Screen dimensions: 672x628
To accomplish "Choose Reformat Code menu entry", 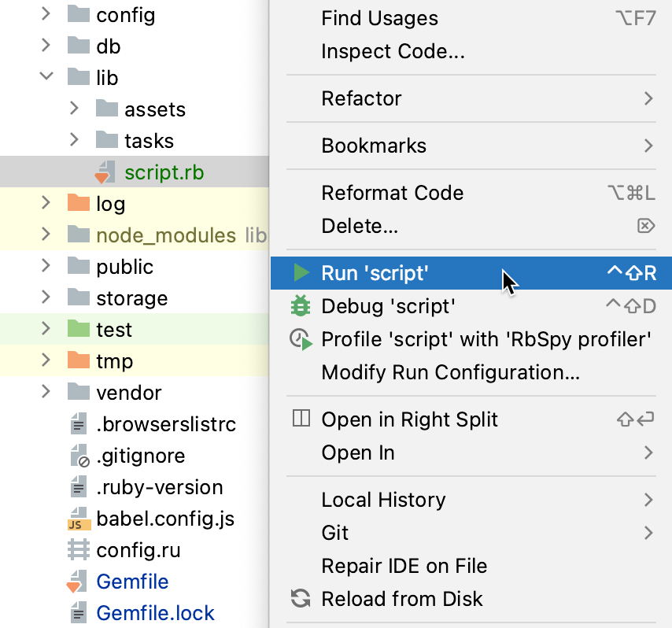I will pos(392,193).
